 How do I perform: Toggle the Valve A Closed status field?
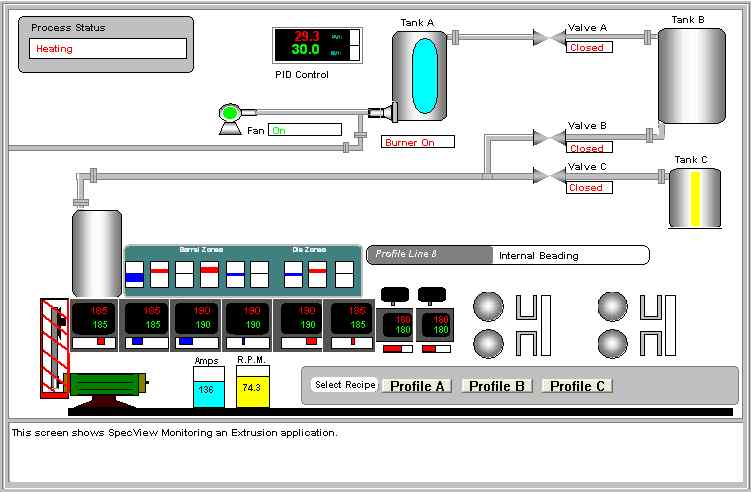tap(589, 47)
